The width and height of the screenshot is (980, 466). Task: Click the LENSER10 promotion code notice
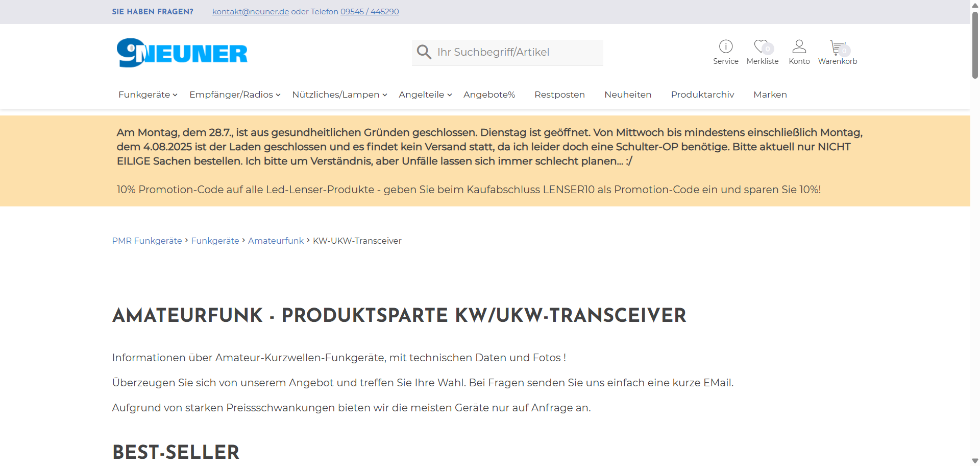click(x=469, y=190)
